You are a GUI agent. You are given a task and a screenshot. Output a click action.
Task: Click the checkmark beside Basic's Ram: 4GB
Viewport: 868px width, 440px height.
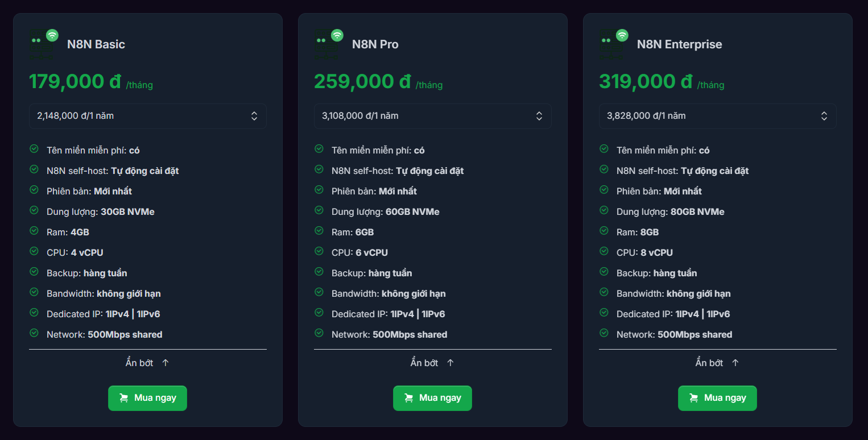34,231
